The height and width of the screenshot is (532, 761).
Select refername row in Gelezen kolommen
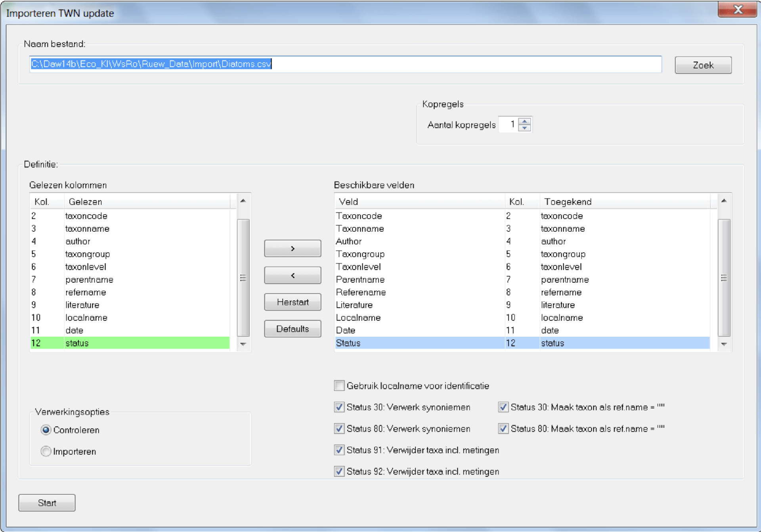point(130,292)
